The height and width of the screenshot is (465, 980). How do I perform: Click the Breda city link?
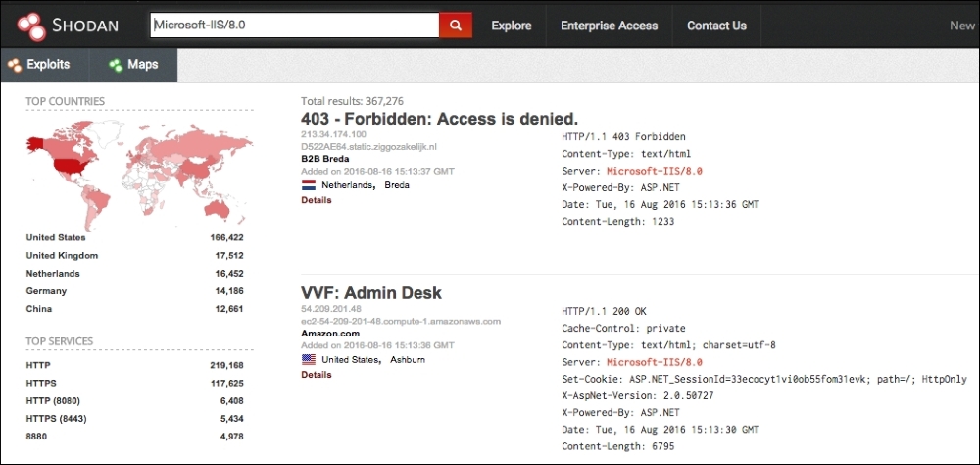click(397, 185)
